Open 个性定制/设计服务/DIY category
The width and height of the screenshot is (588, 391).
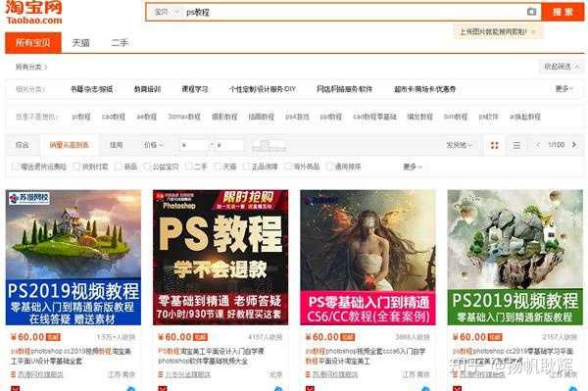pyautogui.click(x=263, y=89)
